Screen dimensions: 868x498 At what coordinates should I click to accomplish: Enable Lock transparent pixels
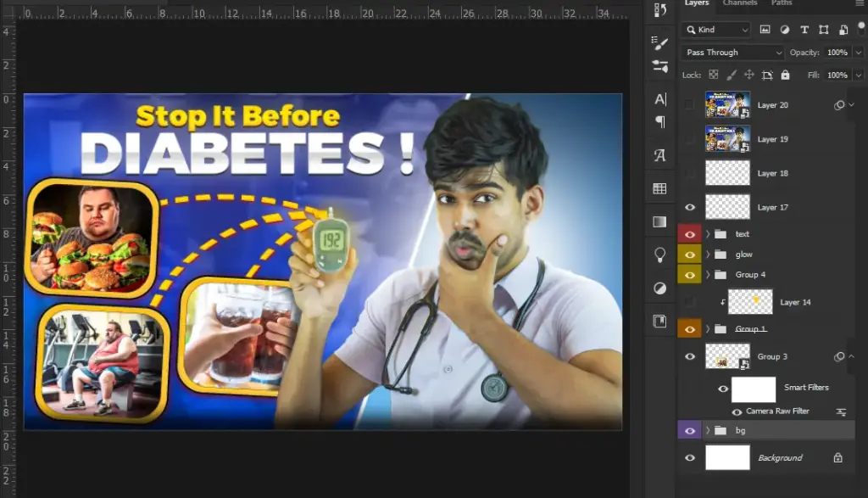tap(714, 75)
